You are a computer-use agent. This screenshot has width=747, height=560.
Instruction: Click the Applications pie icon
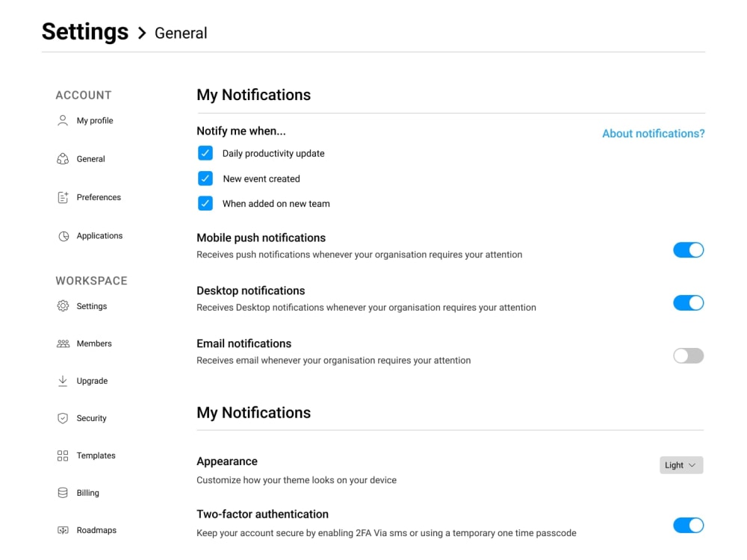pos(63,236)
